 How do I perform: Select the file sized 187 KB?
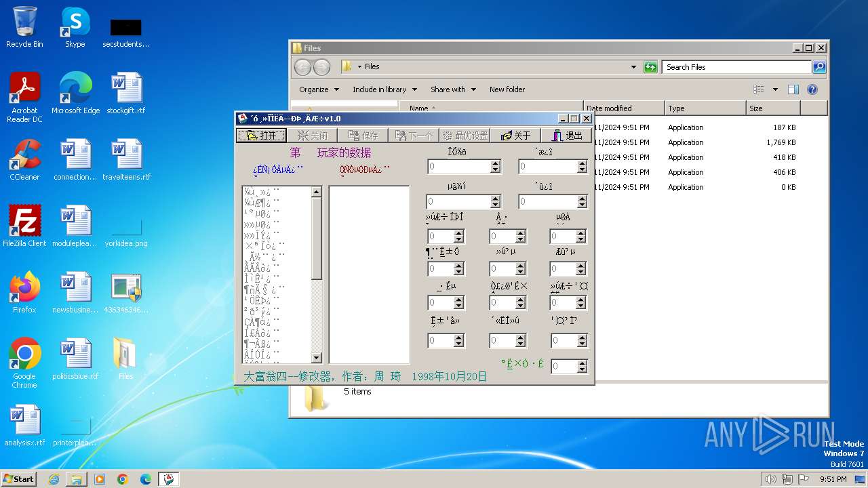point(711,127)
